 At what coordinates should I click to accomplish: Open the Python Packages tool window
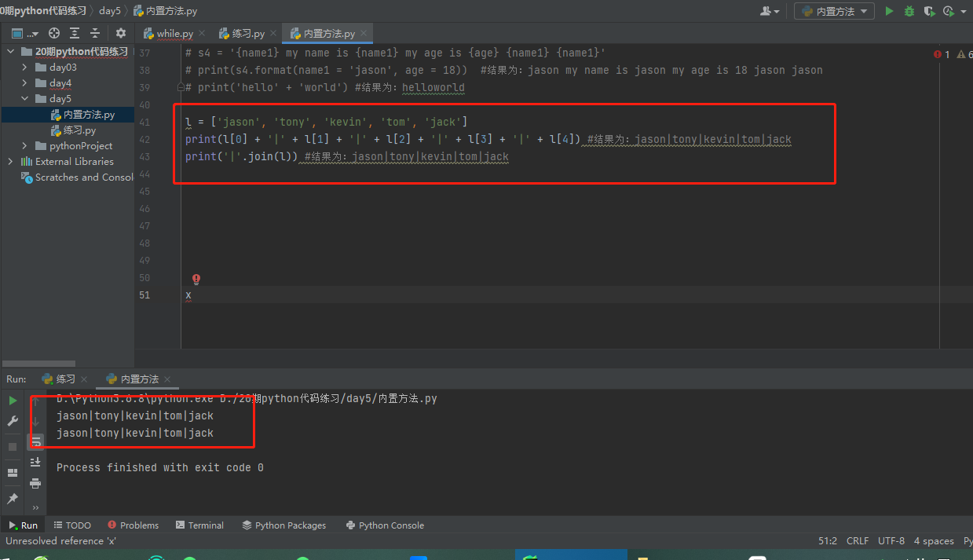tap(283, 525)
